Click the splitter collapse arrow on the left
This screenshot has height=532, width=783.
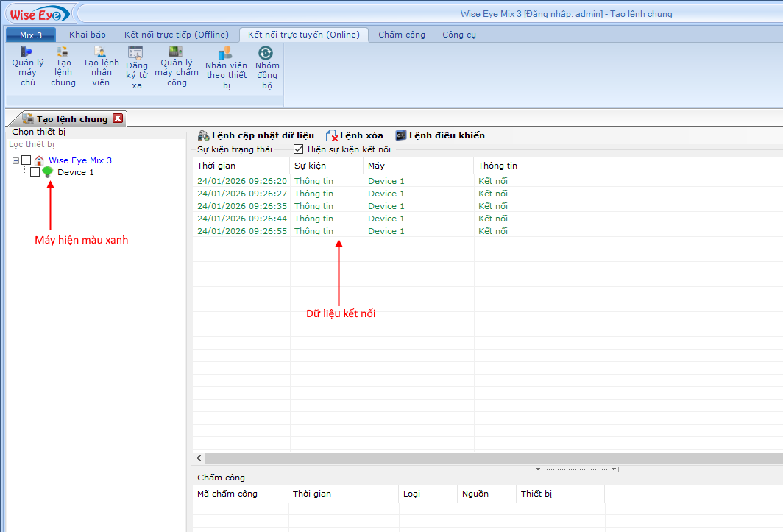pyautogui.click(x=537, y=469)
